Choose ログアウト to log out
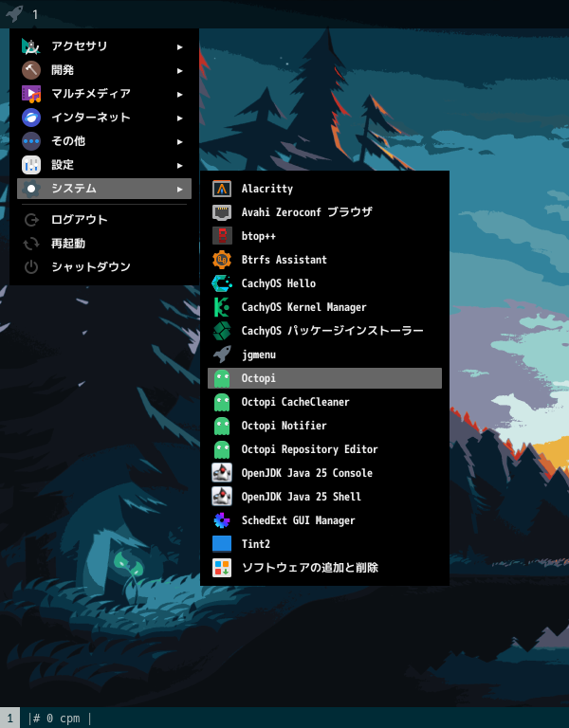 [104, 220]
